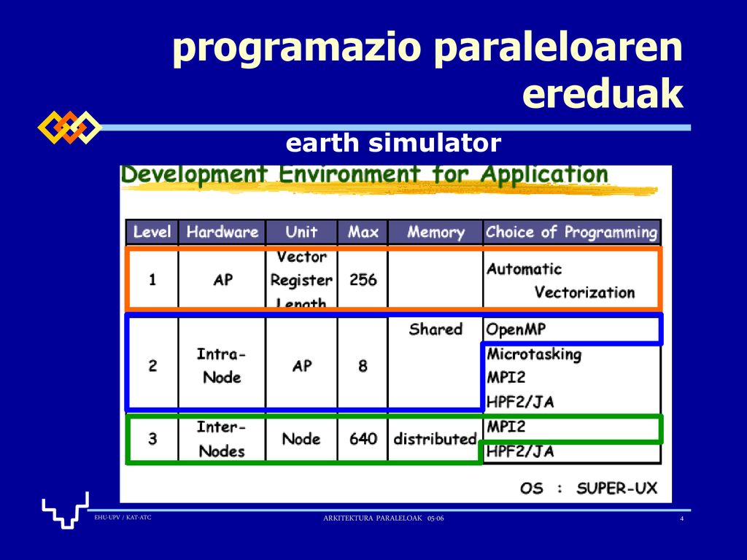
Task: Click the 'Choice of Programming' header
Action: (x=572, y=232)
